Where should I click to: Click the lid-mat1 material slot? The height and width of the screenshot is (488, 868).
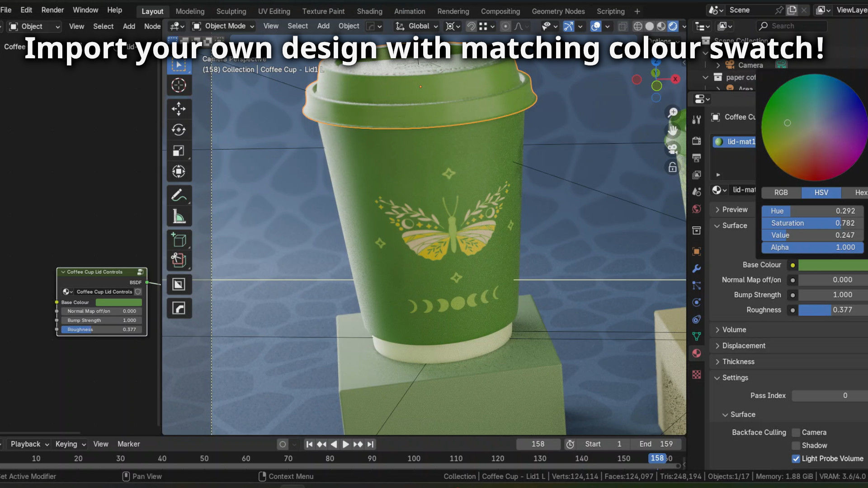(734, 142)
